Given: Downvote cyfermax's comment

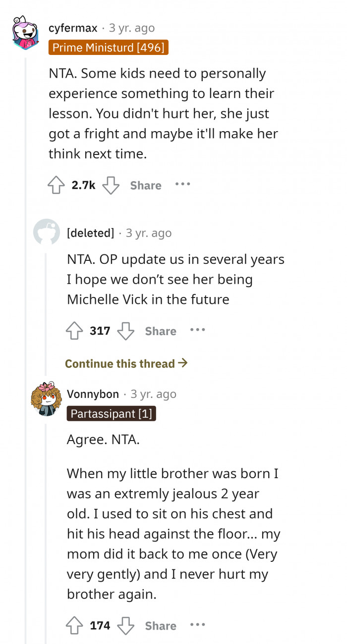Looking at the screenshot, I should click(111, 186).
